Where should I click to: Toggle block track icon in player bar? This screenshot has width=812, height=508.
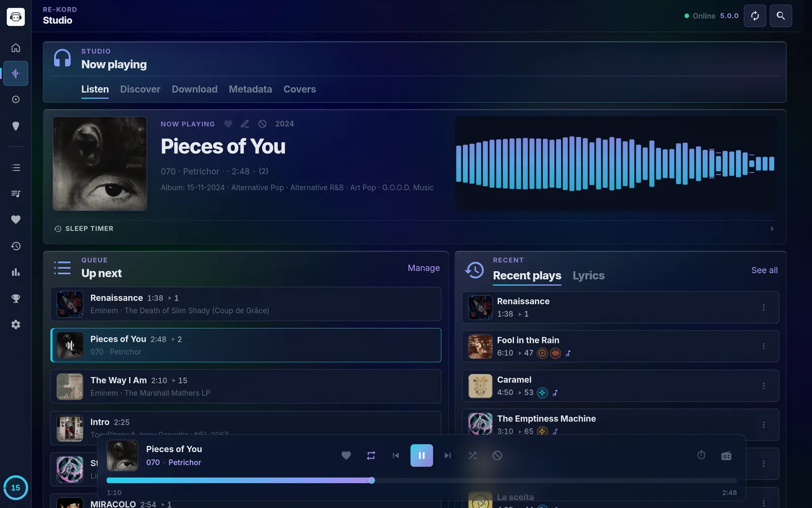point(497,456)
